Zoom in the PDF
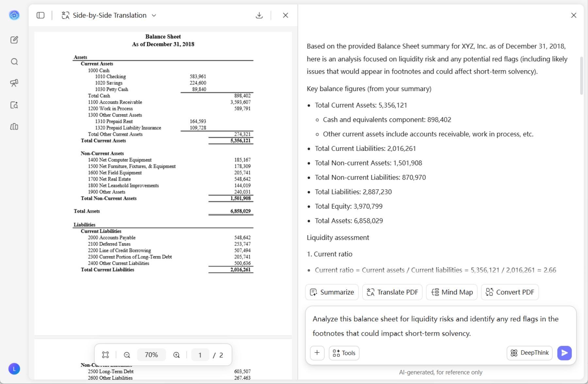Image resolution: width=588 pixels, height=384 pixels. click(x=176, y=355)
